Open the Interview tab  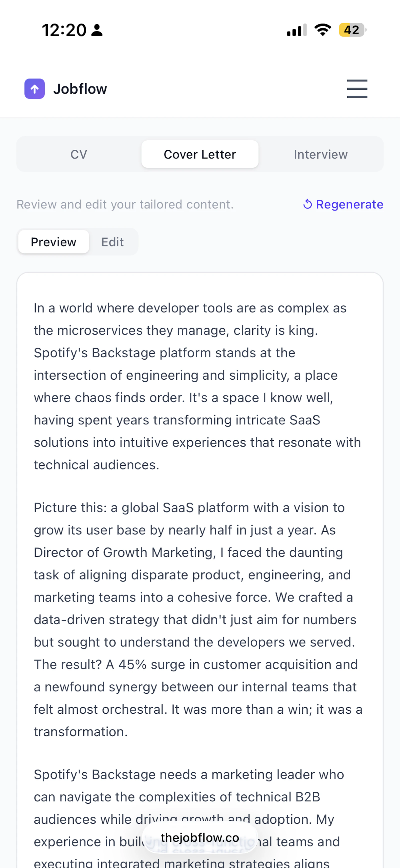point(320,154)
